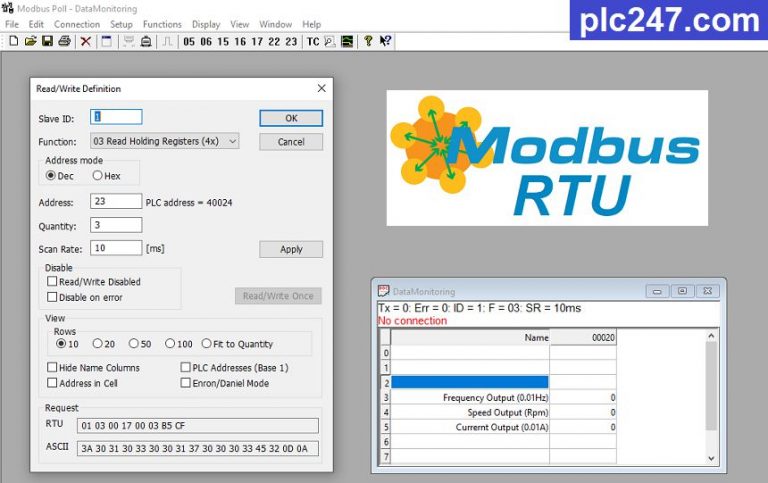Click the New document toolbar icon
Viewport: 768px width, 483px height.
[x=14, y=41]
